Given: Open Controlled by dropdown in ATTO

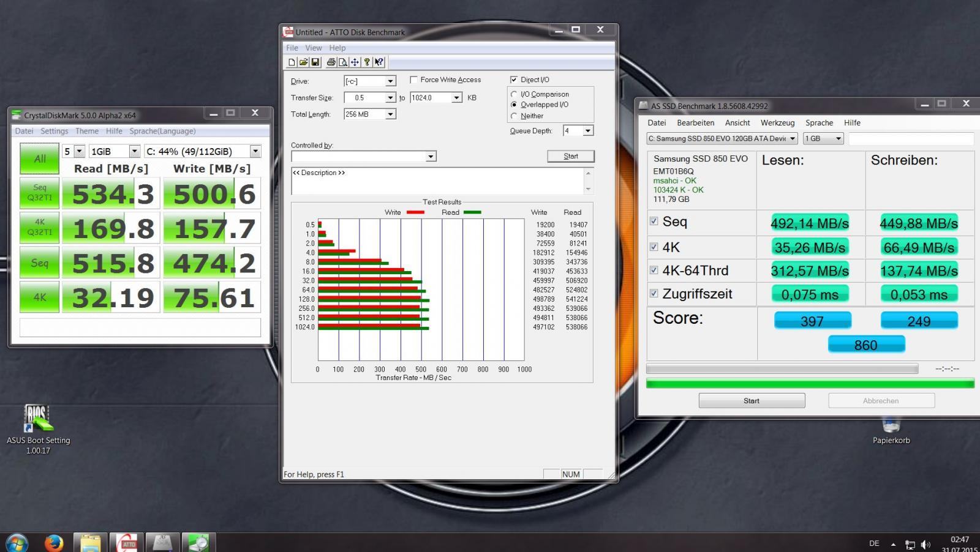Looking at the screenshot, I should (431, 157).
